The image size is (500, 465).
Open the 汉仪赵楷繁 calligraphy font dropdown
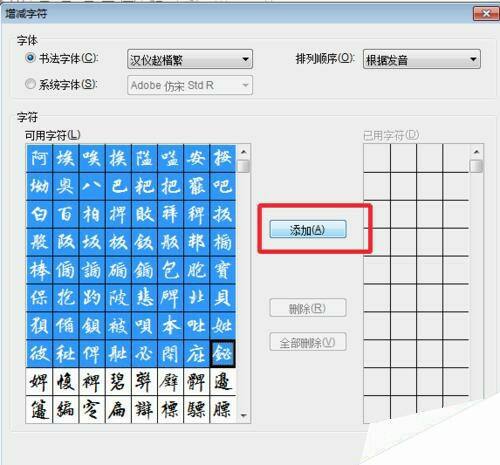coord(190,59)
